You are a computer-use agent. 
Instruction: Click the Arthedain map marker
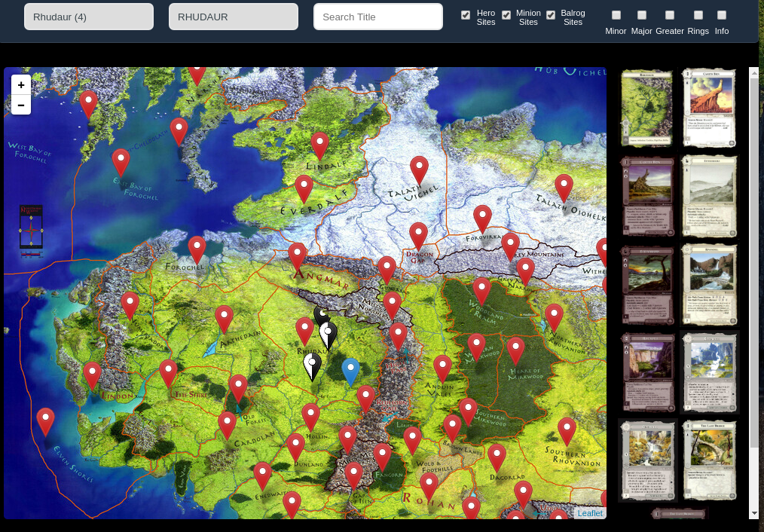224,319
